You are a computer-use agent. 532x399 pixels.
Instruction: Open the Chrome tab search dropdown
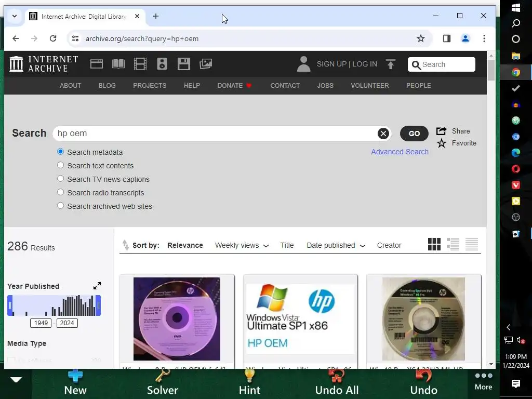(14, 16)
